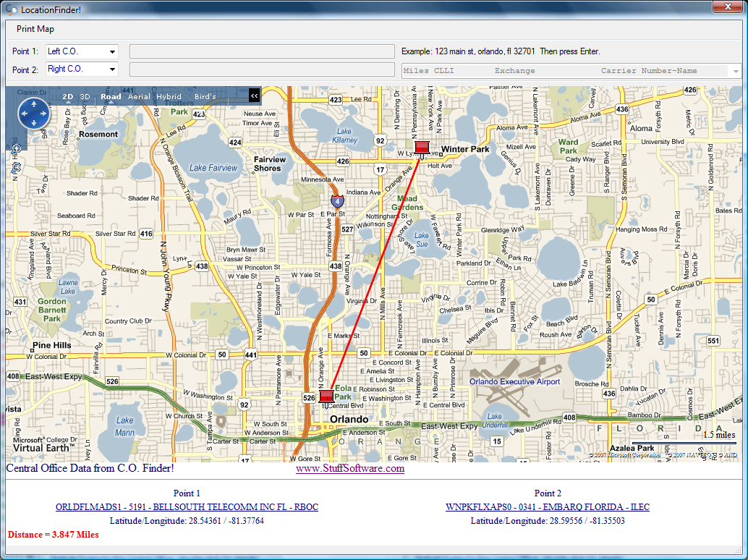Click the Distance = 3.847 Miles text
Screen dimensions: 748x560
pyautogui.click(x=53, y=535)
